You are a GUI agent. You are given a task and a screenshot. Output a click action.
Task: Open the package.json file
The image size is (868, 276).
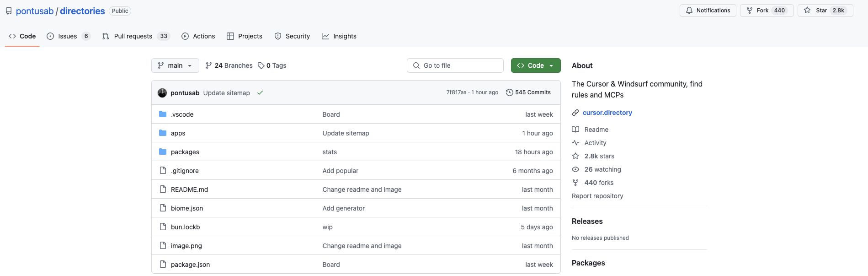(190, 265)
